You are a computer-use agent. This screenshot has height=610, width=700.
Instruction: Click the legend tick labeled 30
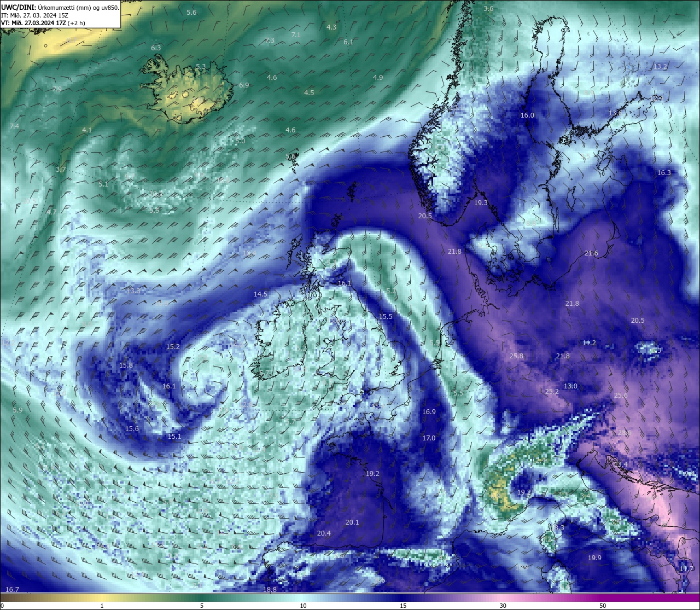pyautogui.click(x=503, y=606)
